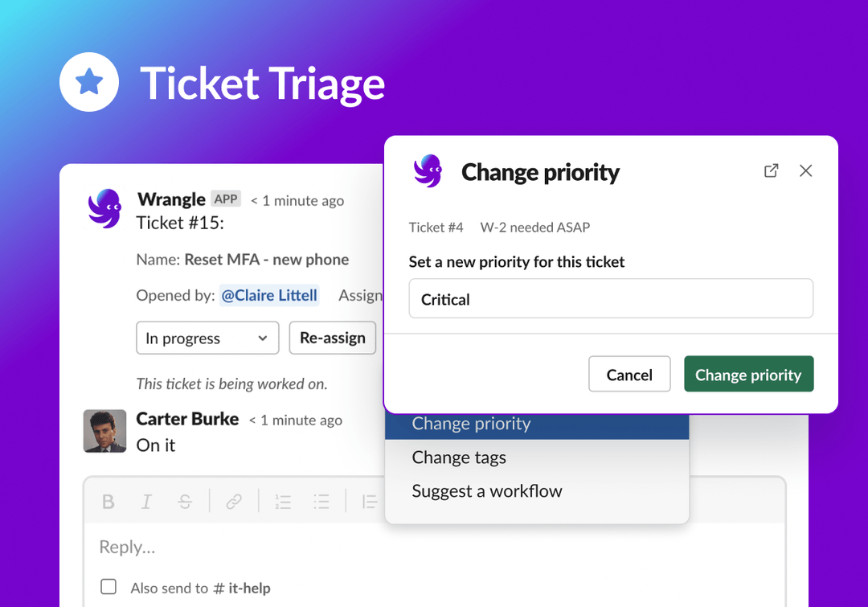Choose 'Suggest a workflow' option
This screenshot has height=607, width=868.
point(486,490)
